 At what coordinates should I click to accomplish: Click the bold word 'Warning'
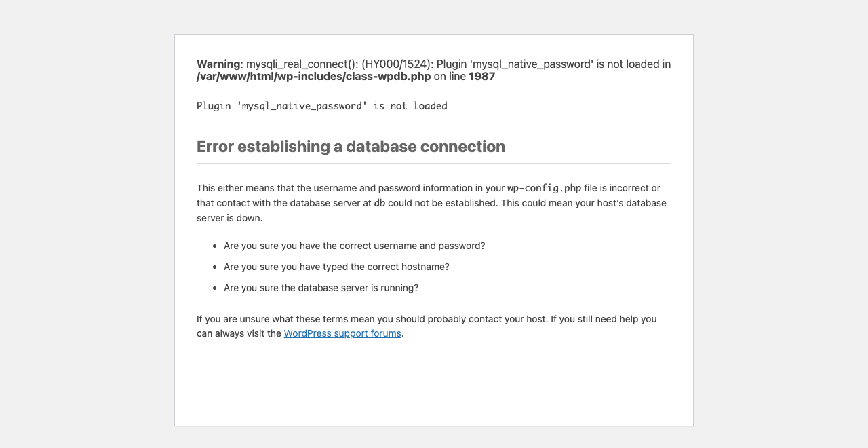point(218,64)
